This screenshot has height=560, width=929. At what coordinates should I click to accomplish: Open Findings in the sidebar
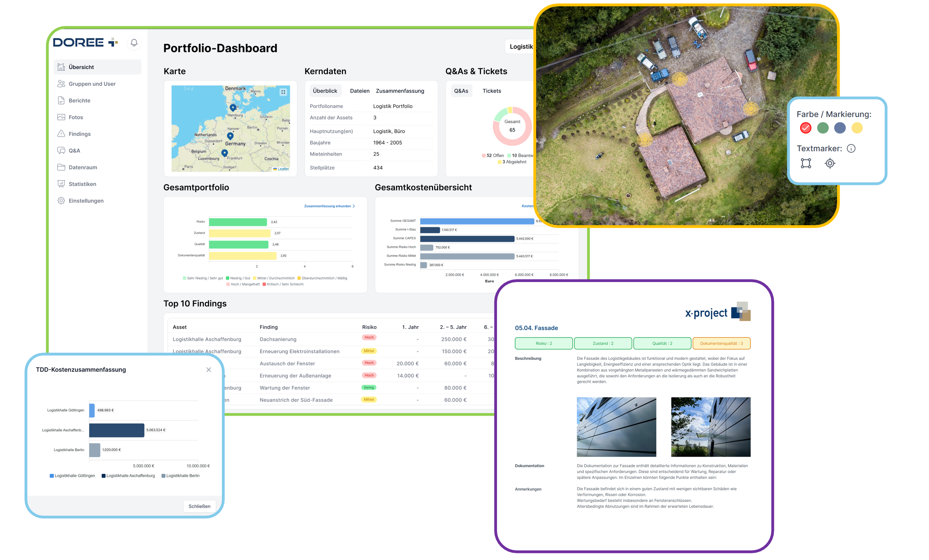79,134
